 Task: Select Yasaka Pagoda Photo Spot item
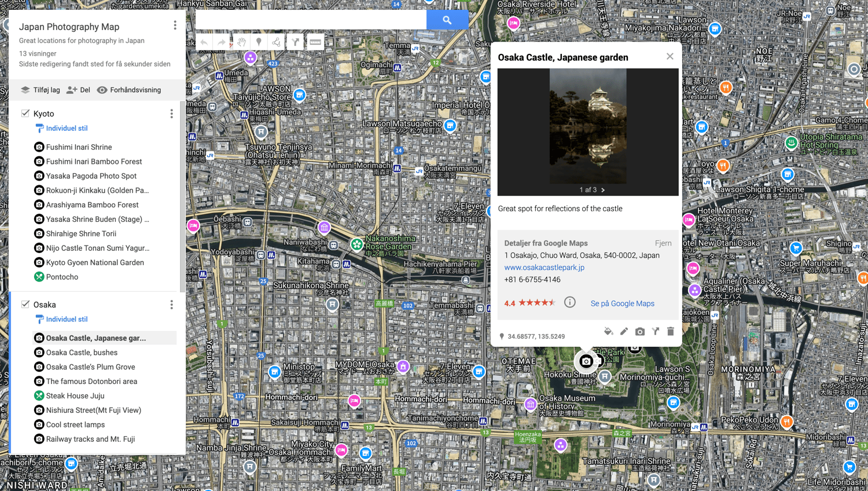pyautogui.click(x=91, y=176)
